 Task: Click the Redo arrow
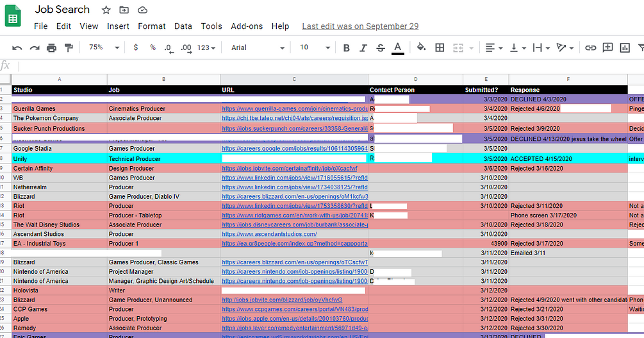point(35,47)
